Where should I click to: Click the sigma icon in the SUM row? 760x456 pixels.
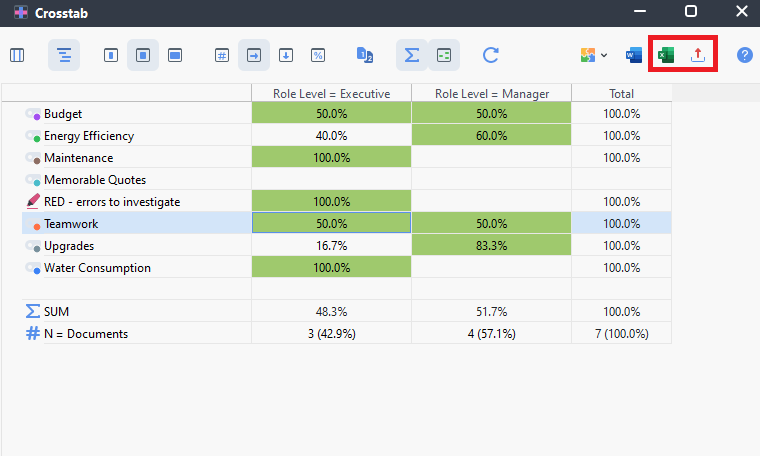click(x=32, y=311)
